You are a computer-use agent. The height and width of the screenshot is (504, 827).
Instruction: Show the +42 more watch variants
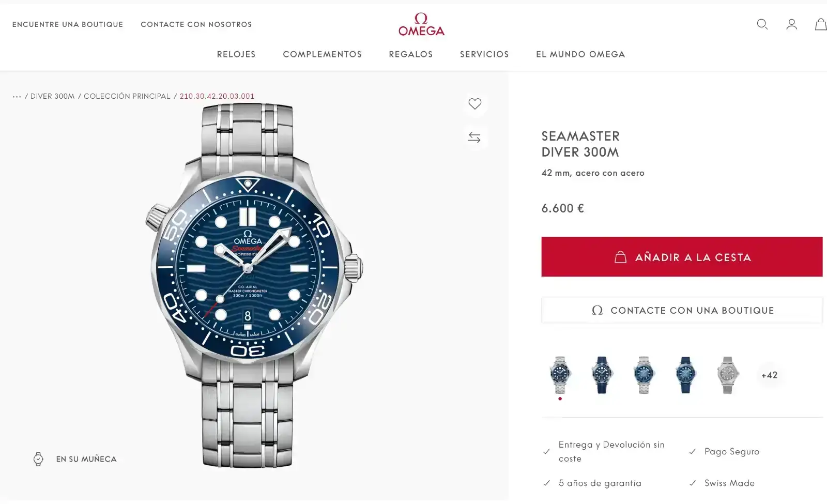tap(769, 375)
